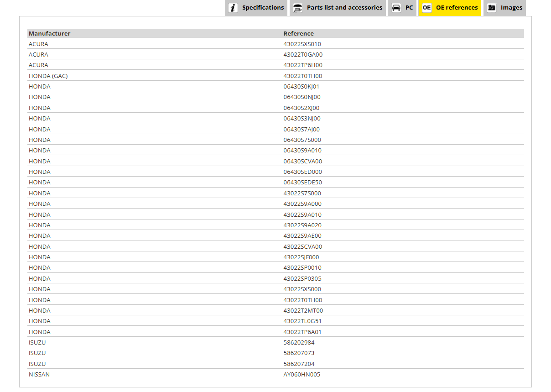Select reference 43022S9AE00

tap(302, 235)
